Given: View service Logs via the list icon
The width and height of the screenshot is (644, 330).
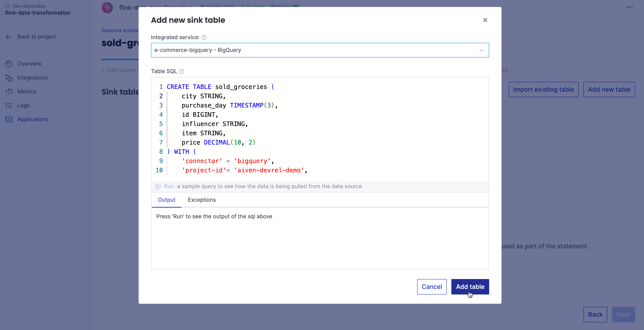Looking at the screenshot, I should pyautogui.click(x=9, y=105).
